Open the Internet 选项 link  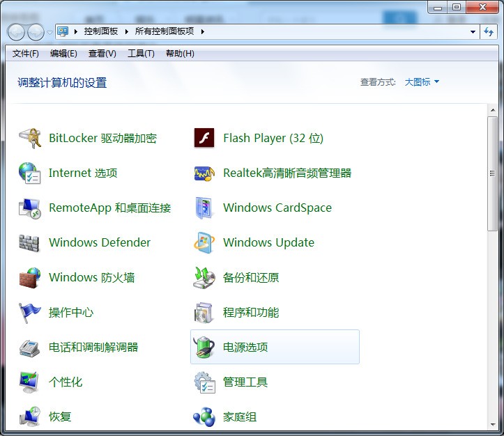[83, 173]
